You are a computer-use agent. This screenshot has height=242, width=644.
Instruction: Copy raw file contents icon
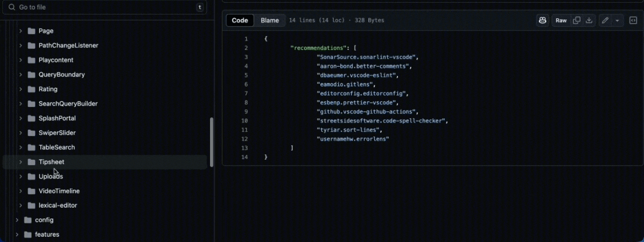[577, 20]
